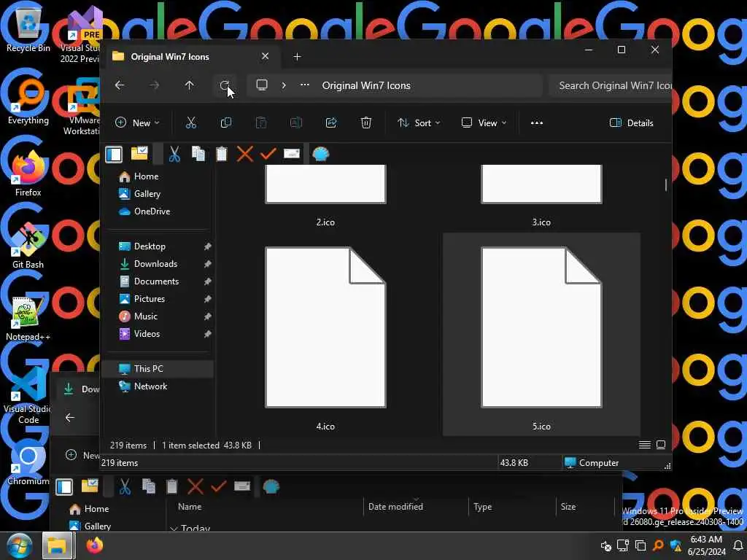Sort by Type column in Downloads window
This screenshot has height=560, width=747.
point(483,507)
